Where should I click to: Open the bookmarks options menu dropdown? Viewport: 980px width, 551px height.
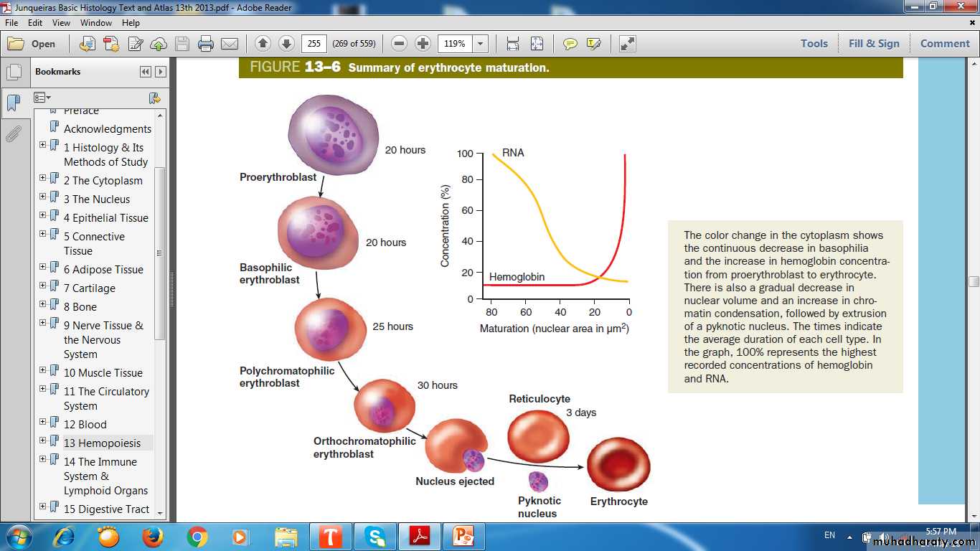(x=42, y=98)
